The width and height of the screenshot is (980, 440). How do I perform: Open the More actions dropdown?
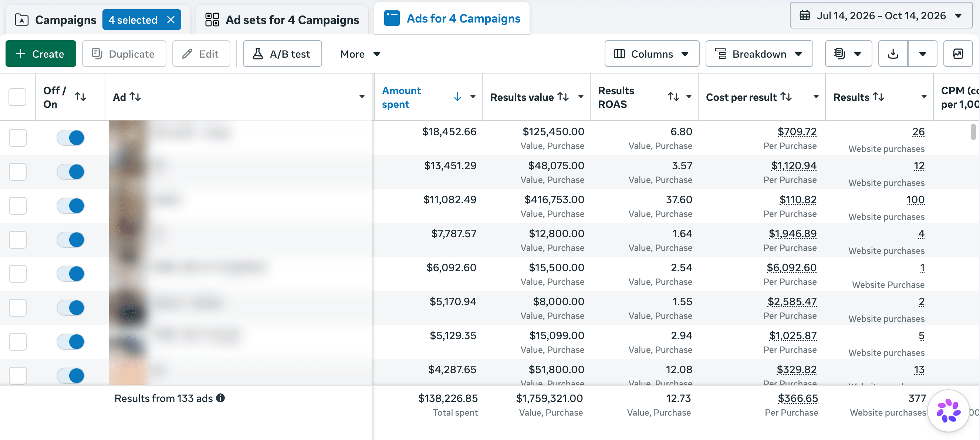360,54
